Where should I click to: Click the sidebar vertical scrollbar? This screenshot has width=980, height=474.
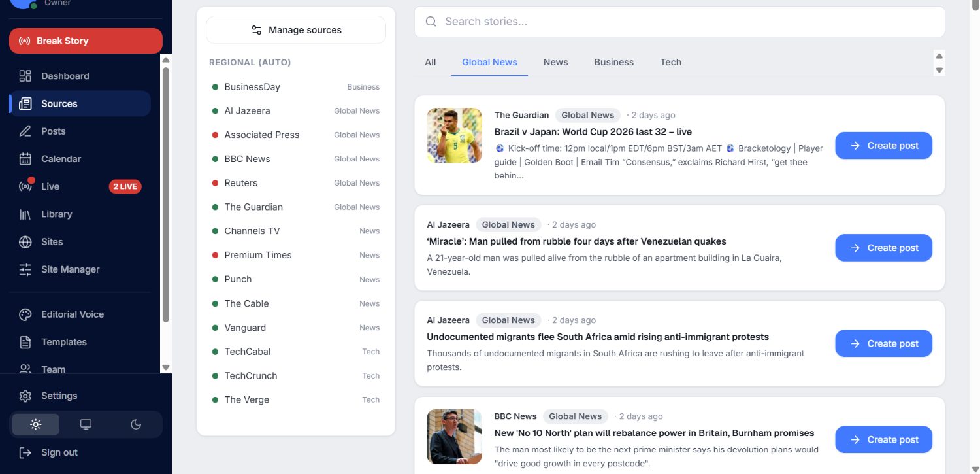(x=166, y=196)
